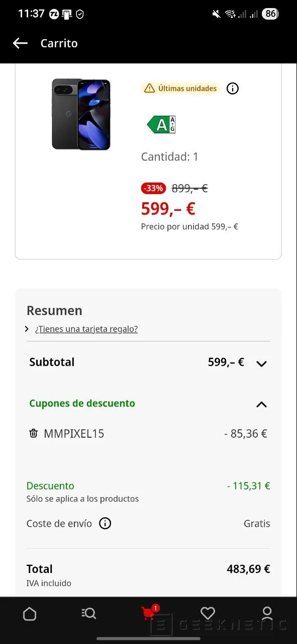
Task: Tap the battery indicator in status bar
Action: click(x=270, y=14)
